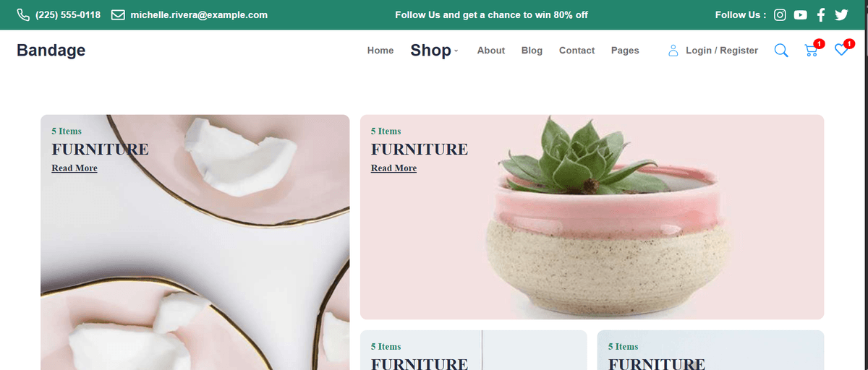This screenshot has height=370, width=868.
Task: Click the phone icon in top bar
Action: (x=23, y=15)
